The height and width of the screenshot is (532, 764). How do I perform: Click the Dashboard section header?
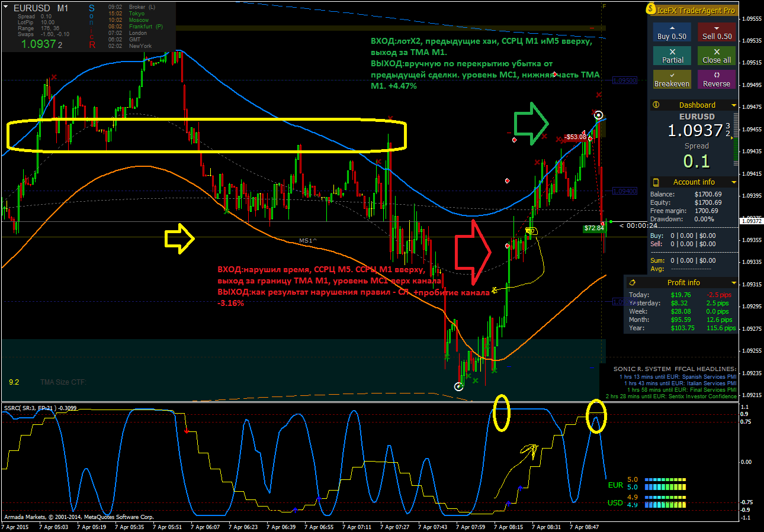tap(694, 105)
